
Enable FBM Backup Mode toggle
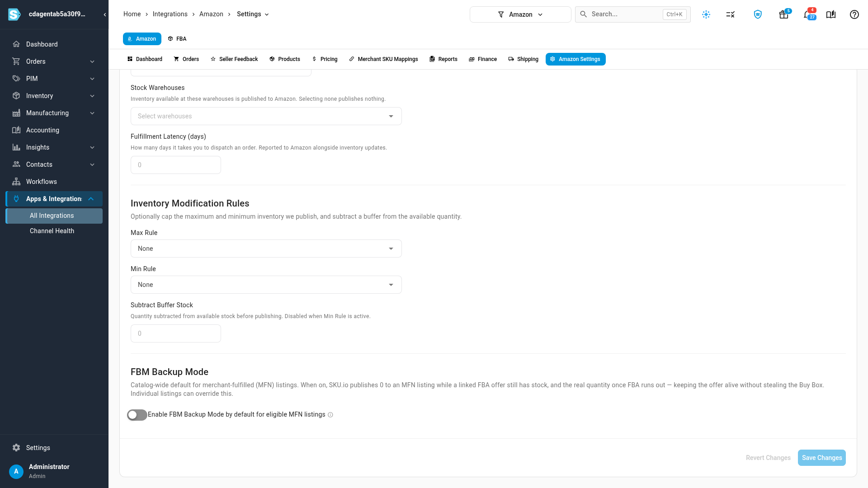tap(137, 415)
